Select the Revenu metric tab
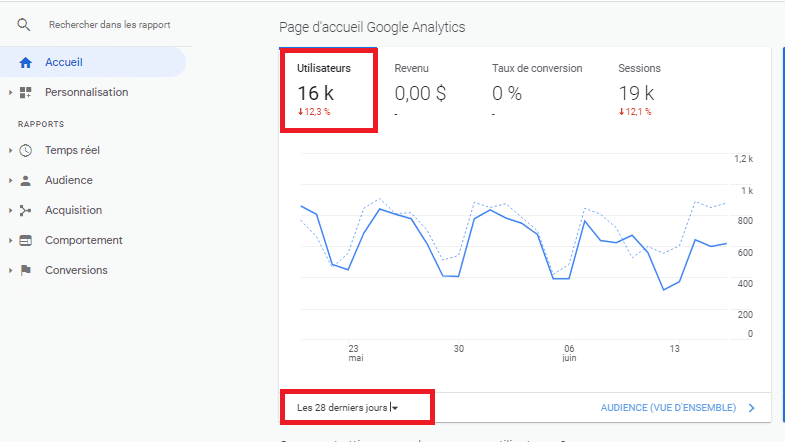Screen dimensions: 785x442 point(420,90)
